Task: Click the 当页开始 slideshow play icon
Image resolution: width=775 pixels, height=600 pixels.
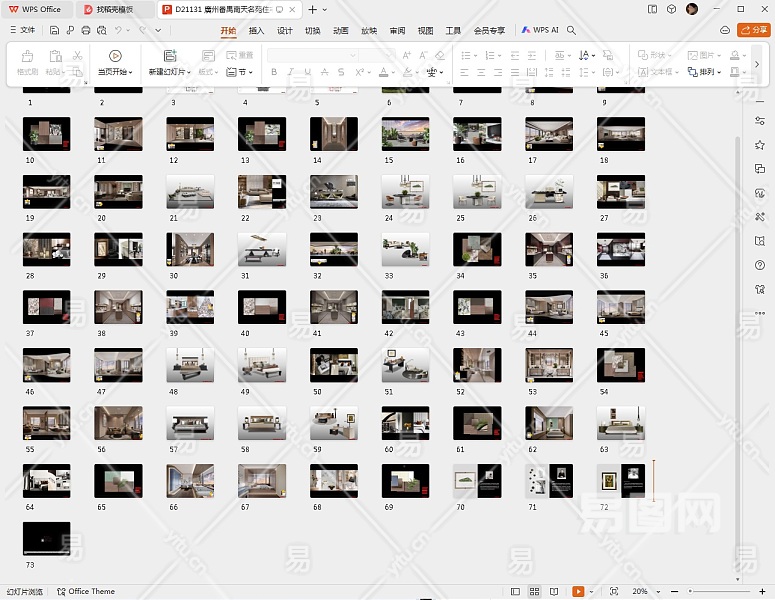Action: [x=115, y=56]
